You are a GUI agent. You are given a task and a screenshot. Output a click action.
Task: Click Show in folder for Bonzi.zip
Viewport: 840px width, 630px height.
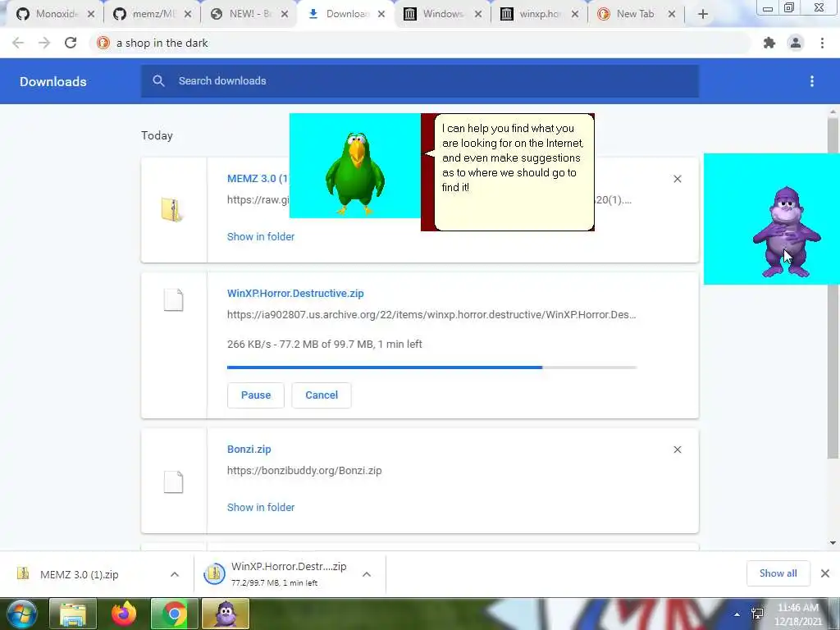tap(261, 507)
